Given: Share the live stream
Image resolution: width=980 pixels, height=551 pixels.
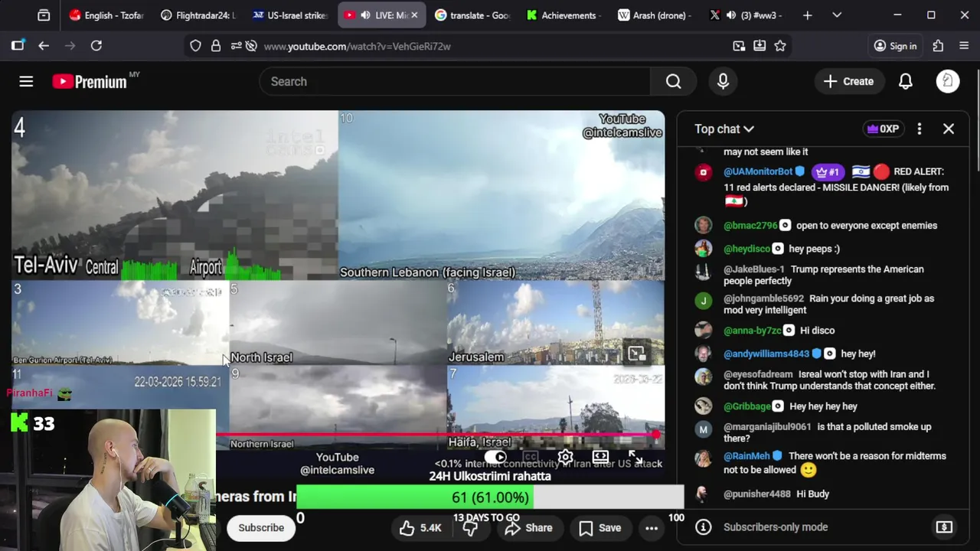Looking at the screenshot, I should (x=528, y=528).
